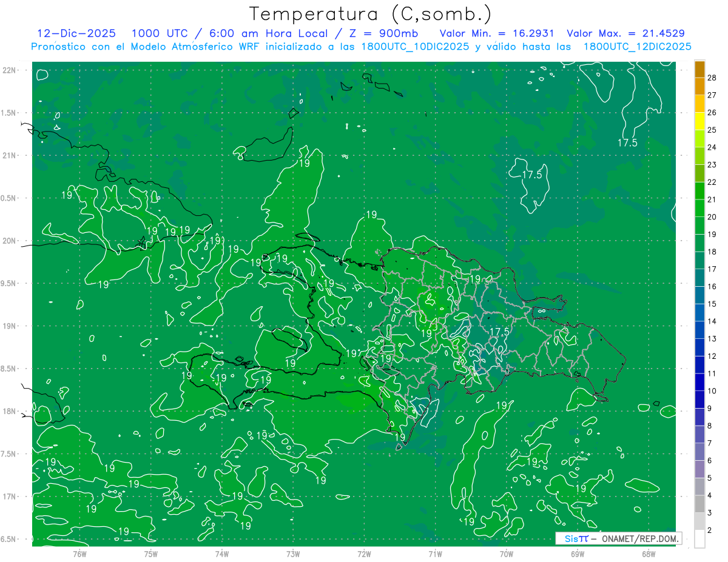728x562 pixels.
Task: Click the '2' color bar value
Action: pyautogui.click(x=710, y=530)
